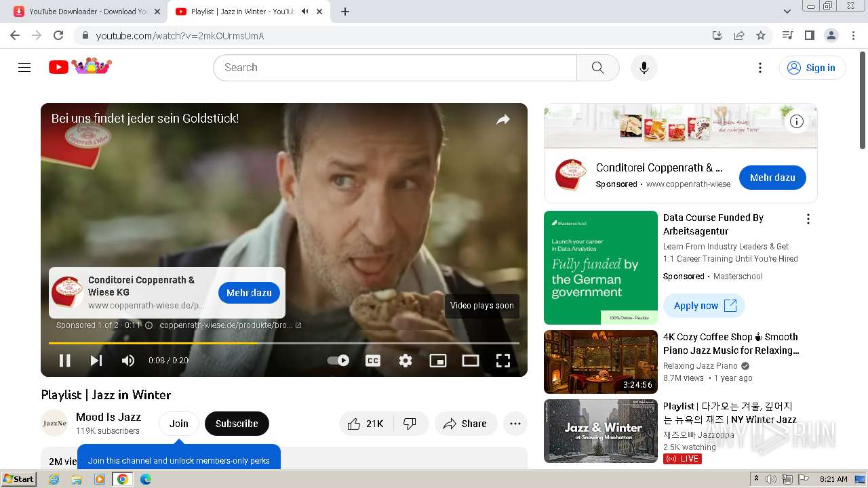Open Conditorei Coppenrath sidebar ad title
Screen dimensions: 868x488
659,167
